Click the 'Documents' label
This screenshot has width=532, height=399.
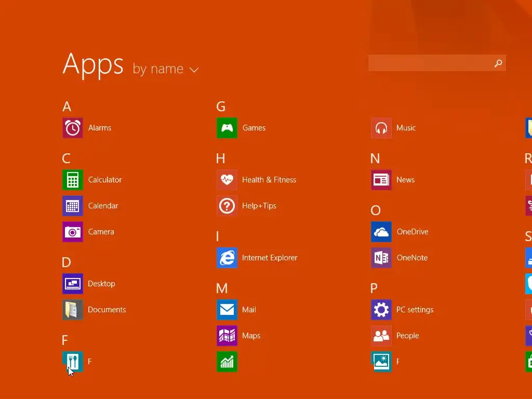coord(107,310)
